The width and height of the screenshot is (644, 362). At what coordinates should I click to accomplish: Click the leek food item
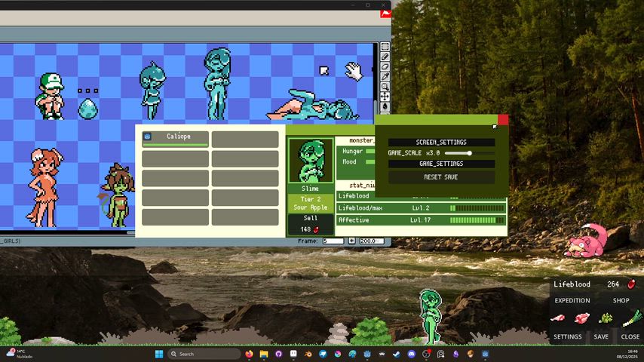[631, 318]
